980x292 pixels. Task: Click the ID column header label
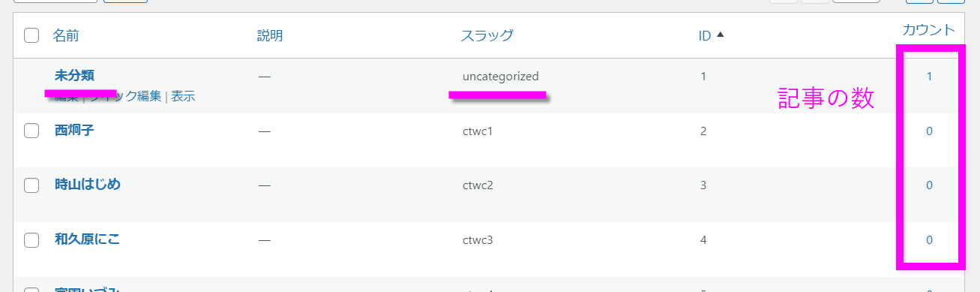(x=705, y=35)
